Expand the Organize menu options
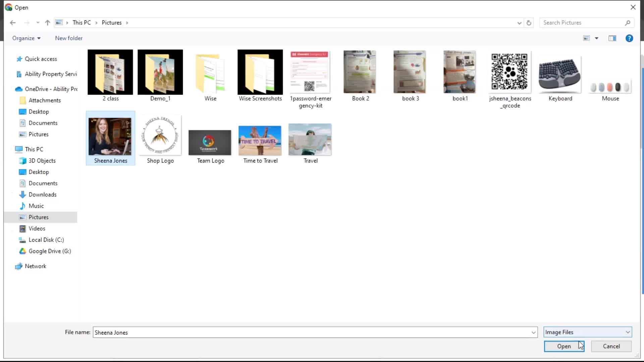The width and height of the screenshot is (644, 362). point(25,38)
